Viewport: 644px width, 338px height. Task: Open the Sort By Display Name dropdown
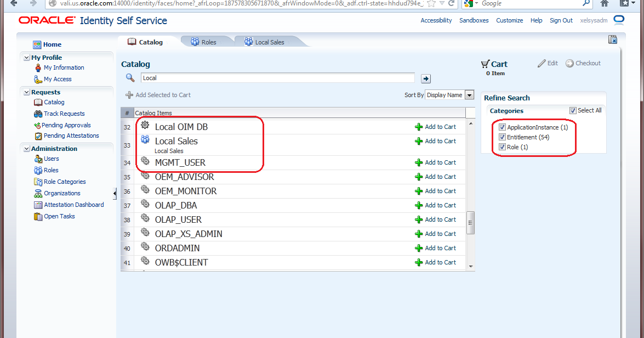469,94
